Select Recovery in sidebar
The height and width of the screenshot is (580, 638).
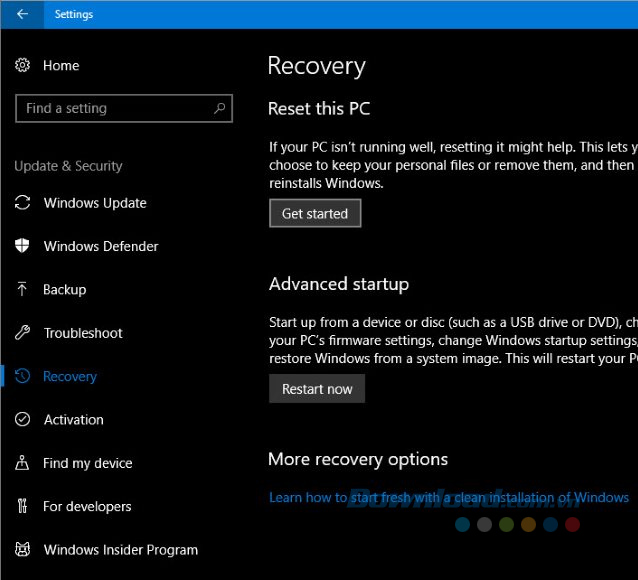pyautogui.click(x=70, y=376)
